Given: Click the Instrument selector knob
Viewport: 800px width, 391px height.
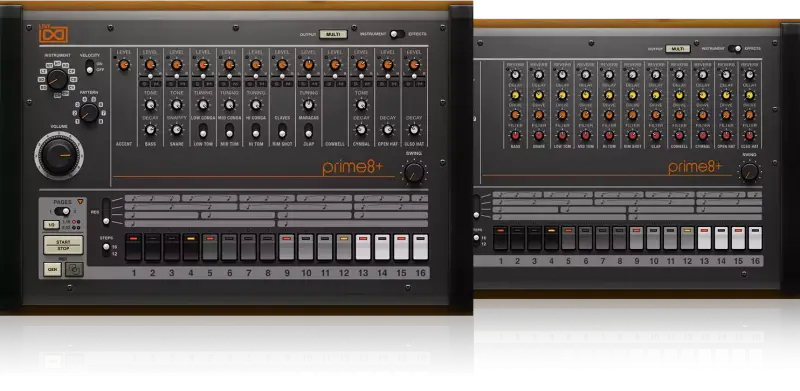Looking at the screenshot, I should tap(57, 80).
